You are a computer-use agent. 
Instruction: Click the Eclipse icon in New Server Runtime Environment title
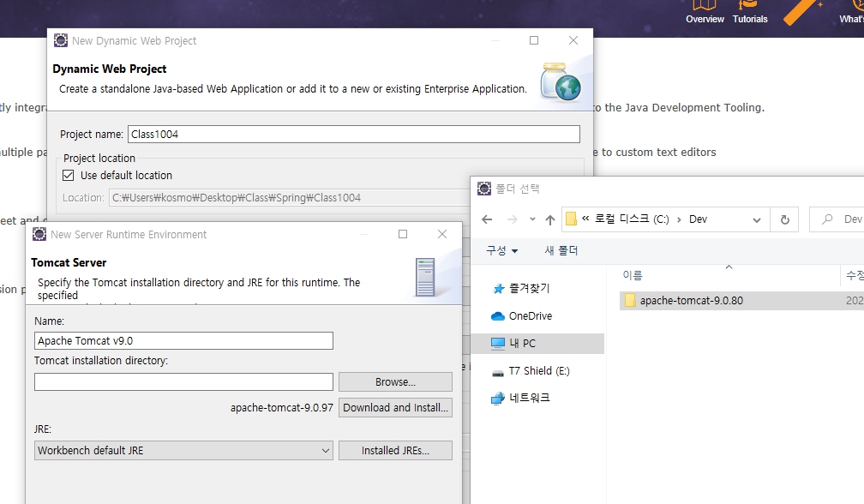[39, 234]
